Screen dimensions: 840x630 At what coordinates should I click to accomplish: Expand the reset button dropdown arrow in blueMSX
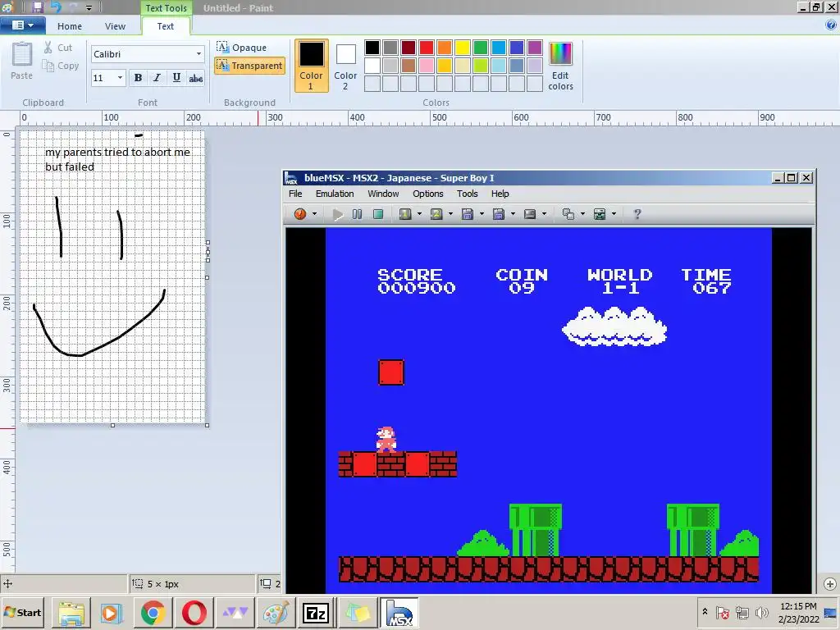point(314,214)
